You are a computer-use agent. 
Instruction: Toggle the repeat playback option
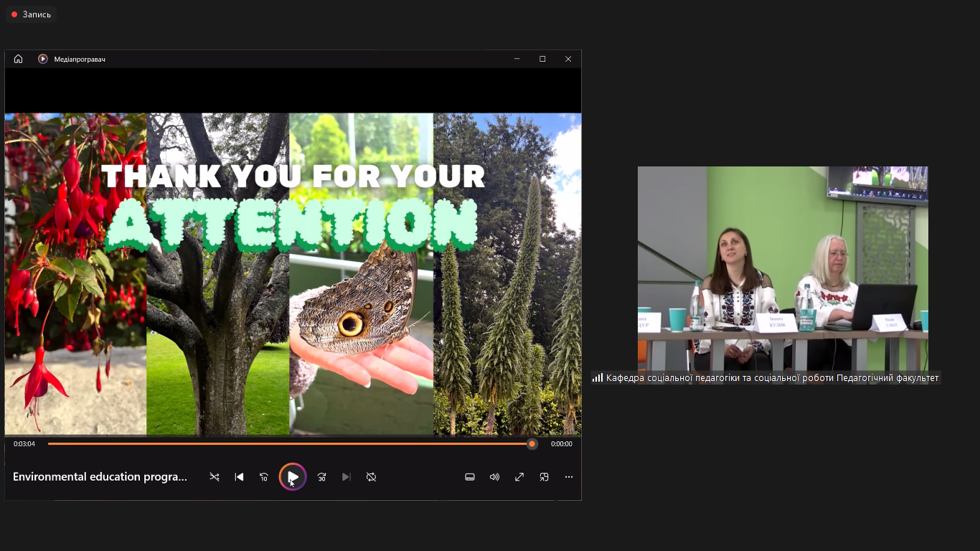click(x=371, y=477)
